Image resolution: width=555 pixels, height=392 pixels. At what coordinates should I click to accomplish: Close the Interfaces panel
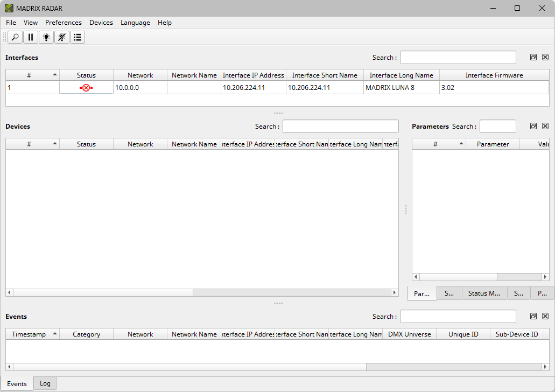(x=545, y=57)
